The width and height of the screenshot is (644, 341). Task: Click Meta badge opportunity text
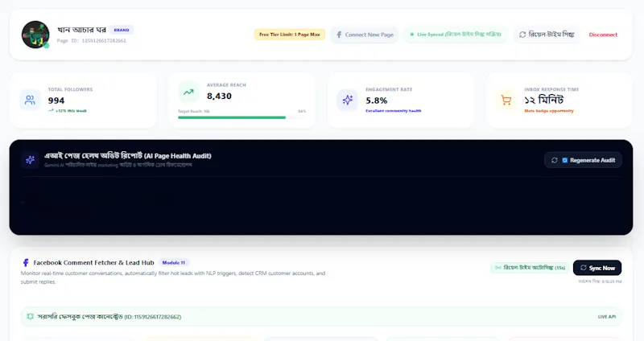pyautogui.click(x=549, y=111)
